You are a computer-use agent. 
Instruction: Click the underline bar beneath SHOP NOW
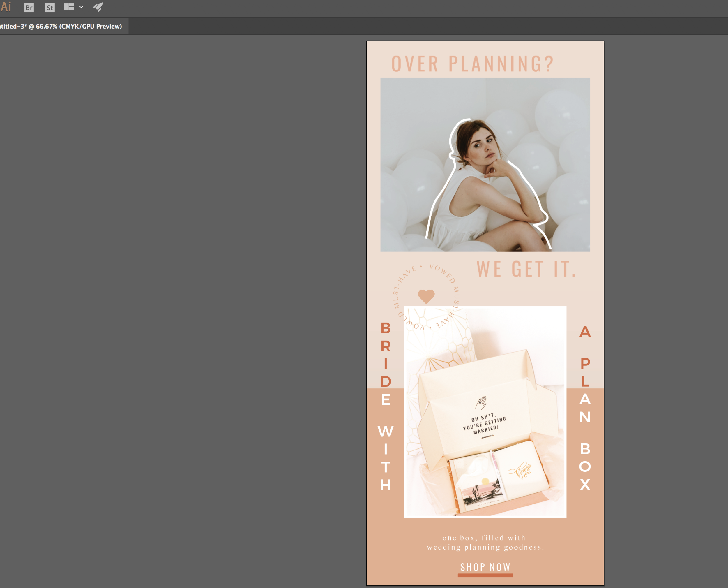(x=485, y=575)
